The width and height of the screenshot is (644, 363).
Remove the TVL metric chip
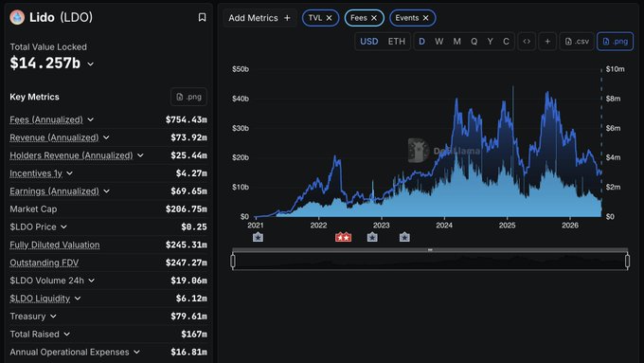(x=329, y=18)
